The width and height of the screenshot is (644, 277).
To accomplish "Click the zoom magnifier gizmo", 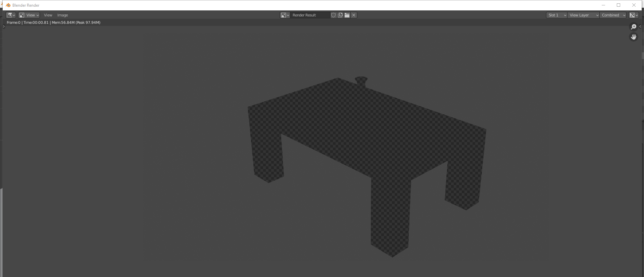I will (x=634, y=27).
